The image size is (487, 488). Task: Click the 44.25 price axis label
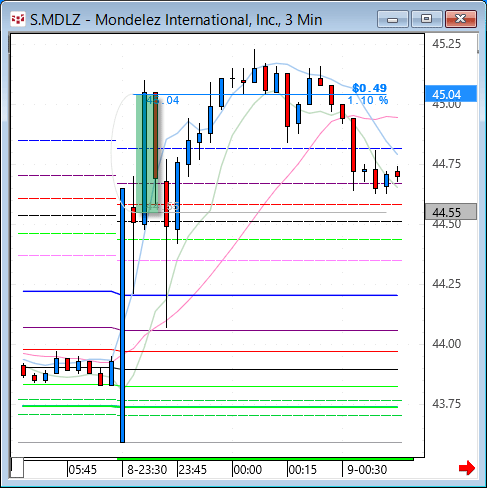pyautogui.click(x=446, y=284)
